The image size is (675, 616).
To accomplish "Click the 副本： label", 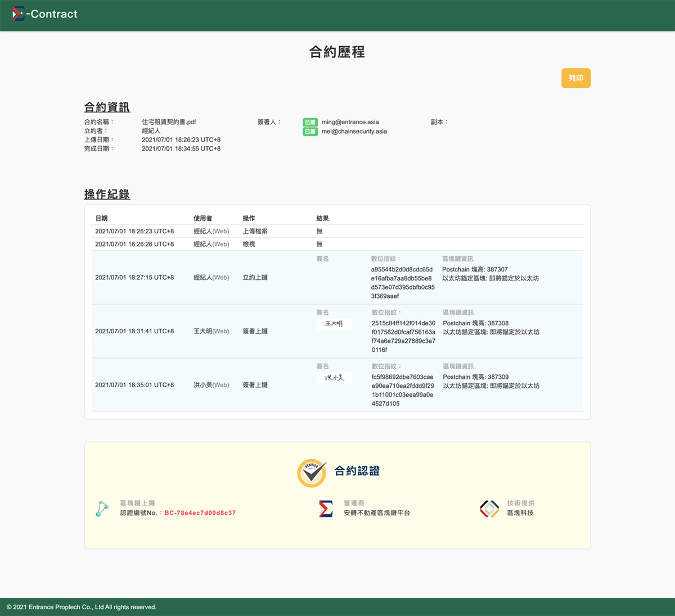I will click(x=439, y=122).
